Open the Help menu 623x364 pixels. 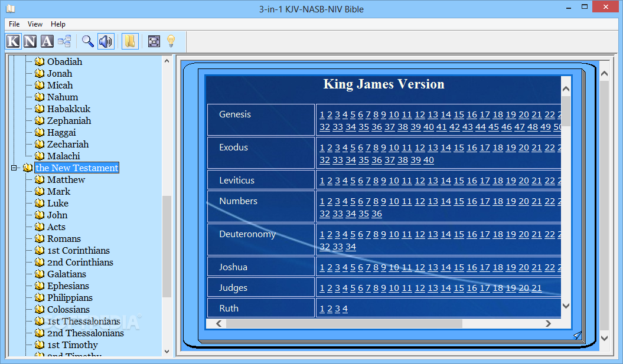click(58, 24)
